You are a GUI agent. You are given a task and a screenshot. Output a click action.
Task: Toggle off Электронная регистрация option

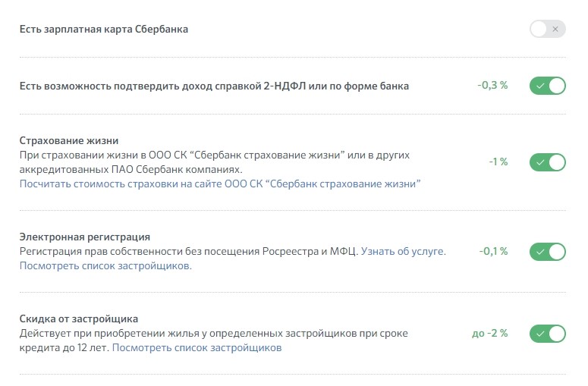548,252
